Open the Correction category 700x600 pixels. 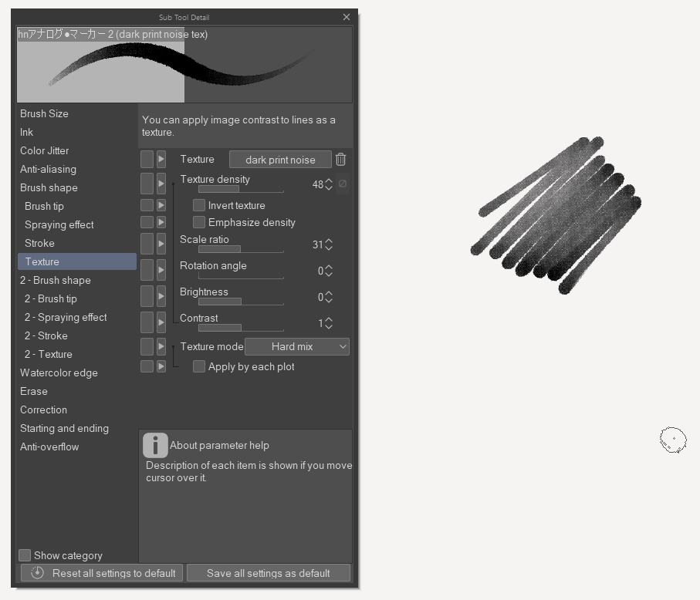coord(76,410)
